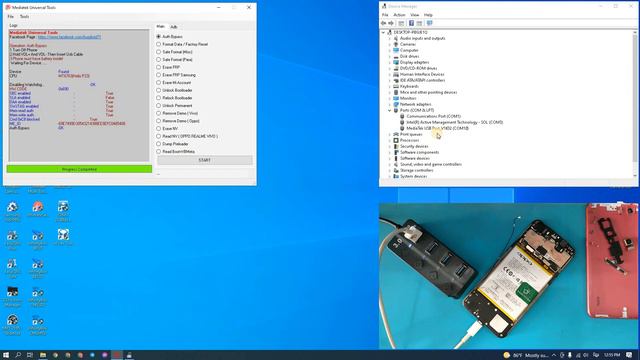Click the Mediatek Universal Tools title icon
Image resolution: width=640 pixels, height=360 pixels.
click(x=8, y=7)
